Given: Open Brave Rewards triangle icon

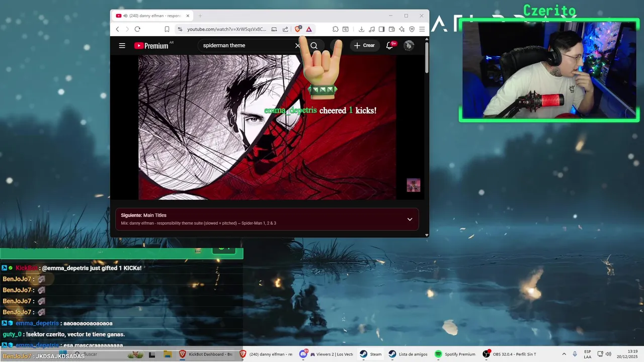Looking at the screenshot, I should tap(309, 29).
